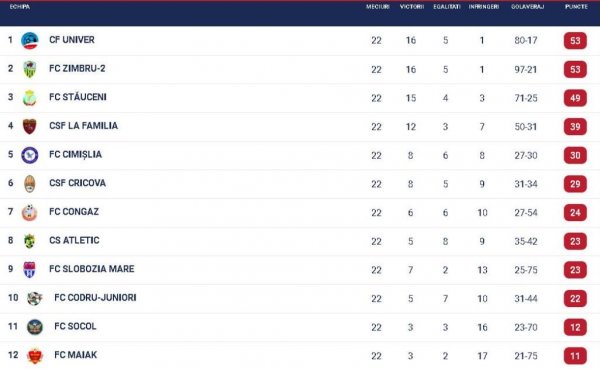The width and height of the screenshot is (600, 369).
Task: Open the FC Congaz team logo
Action: pyautogui.click(x=29, y=212)
